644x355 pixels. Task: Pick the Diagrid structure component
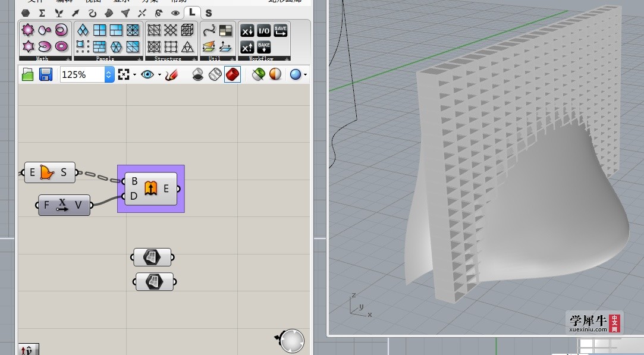tap(171, 30)
